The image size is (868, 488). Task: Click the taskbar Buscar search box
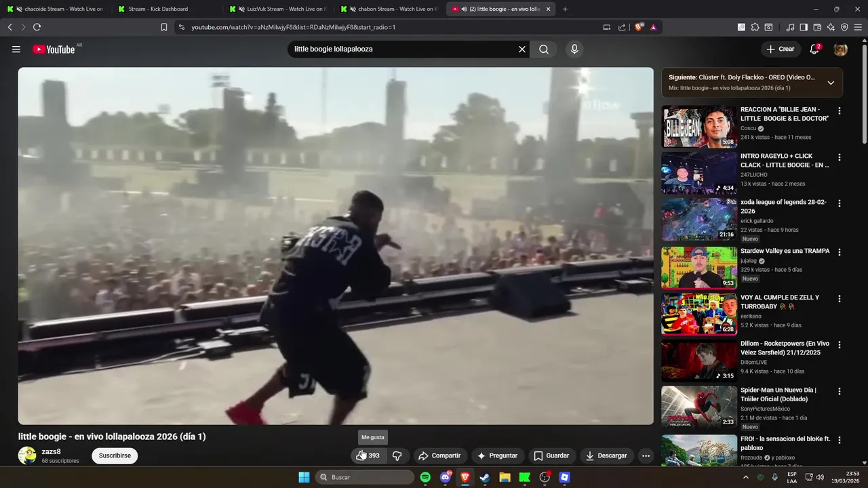365,477
